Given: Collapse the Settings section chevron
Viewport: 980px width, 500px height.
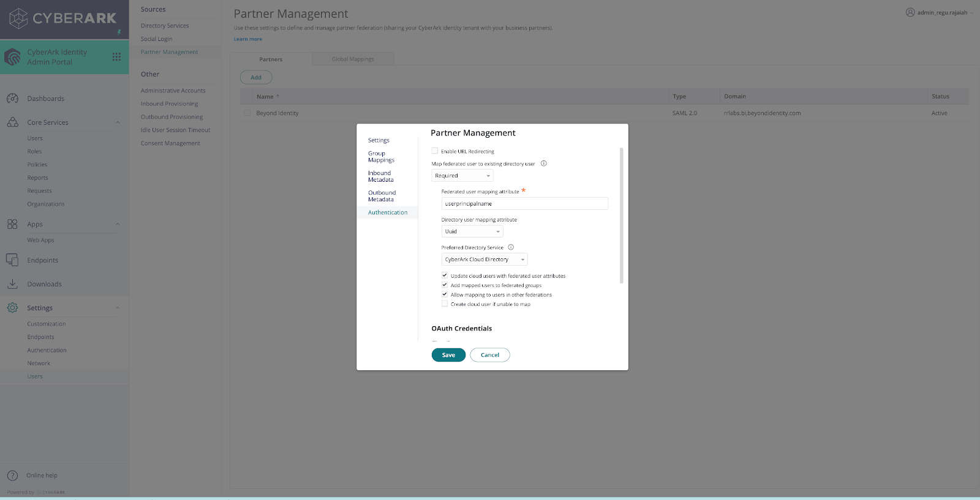Looking at the screenshot, I should click(x=118, y=308).
